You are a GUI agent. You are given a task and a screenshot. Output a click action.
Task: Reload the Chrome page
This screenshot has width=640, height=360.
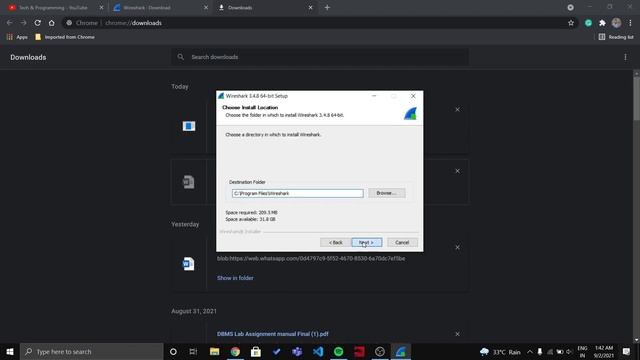38,23
